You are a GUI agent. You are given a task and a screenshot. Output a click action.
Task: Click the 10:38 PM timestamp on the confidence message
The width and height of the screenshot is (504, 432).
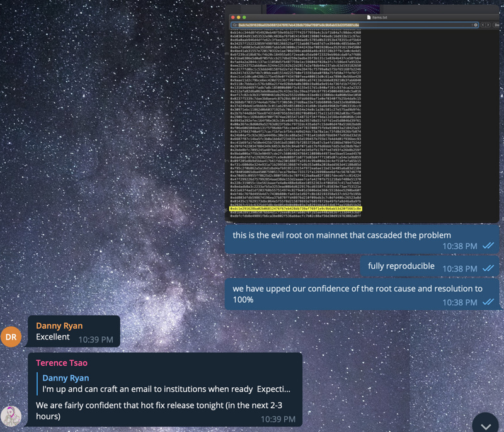(460, 302)
